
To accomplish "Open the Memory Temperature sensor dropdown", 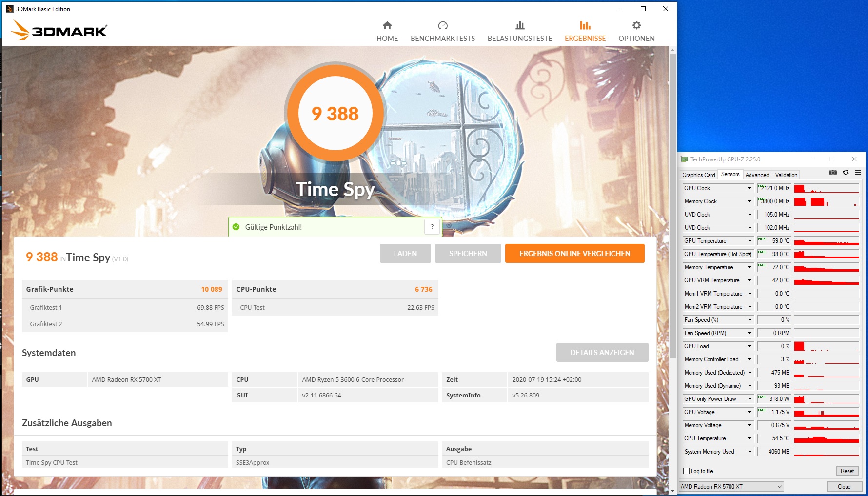I will 750,267.
